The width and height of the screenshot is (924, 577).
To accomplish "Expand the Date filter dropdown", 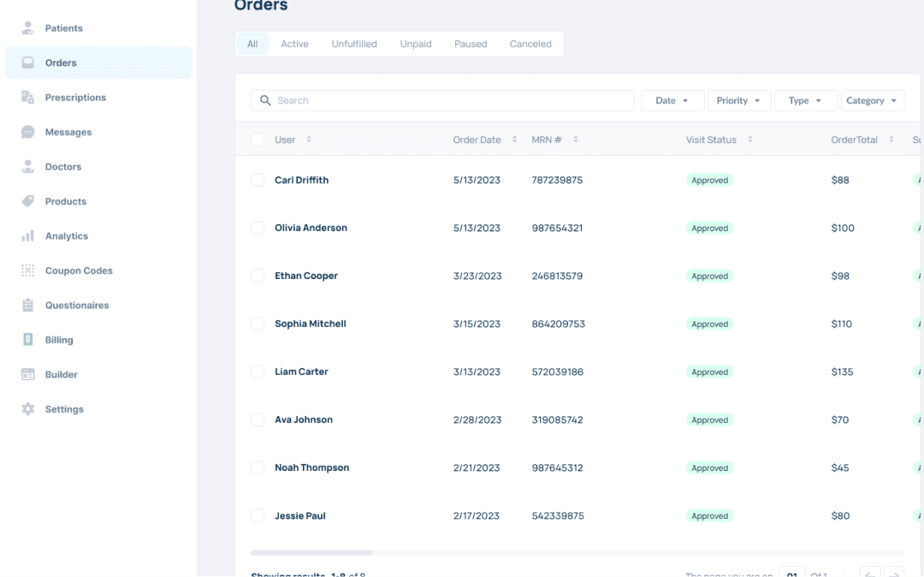I will point(672,101).
